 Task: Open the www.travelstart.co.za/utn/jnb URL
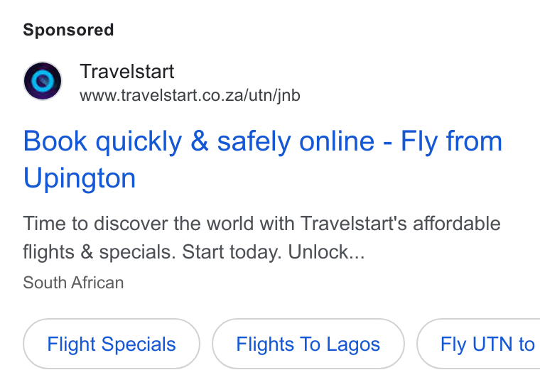click(190, 95)
